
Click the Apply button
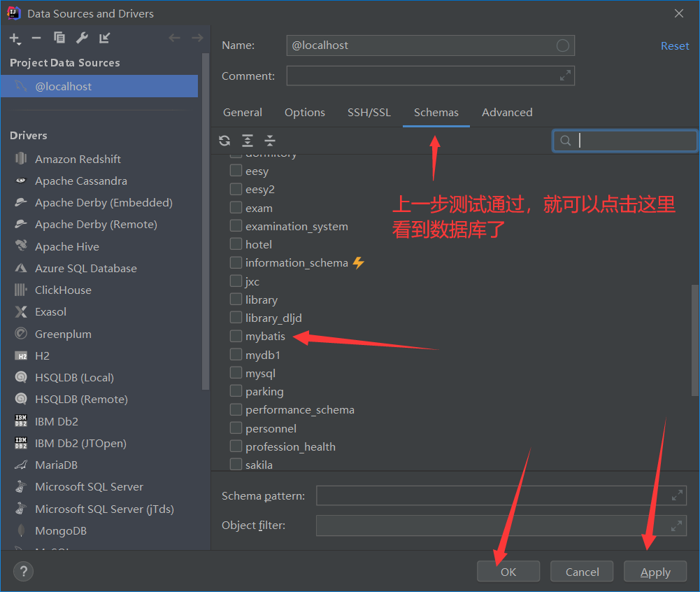(655, 572)
